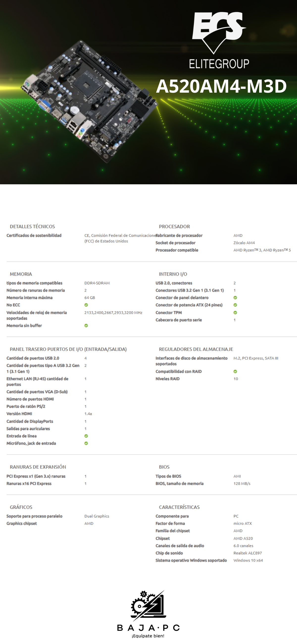The image size is (297, 644).
Task: Click check icon for Conector de potencia ATX
Action: click(235, 305)
